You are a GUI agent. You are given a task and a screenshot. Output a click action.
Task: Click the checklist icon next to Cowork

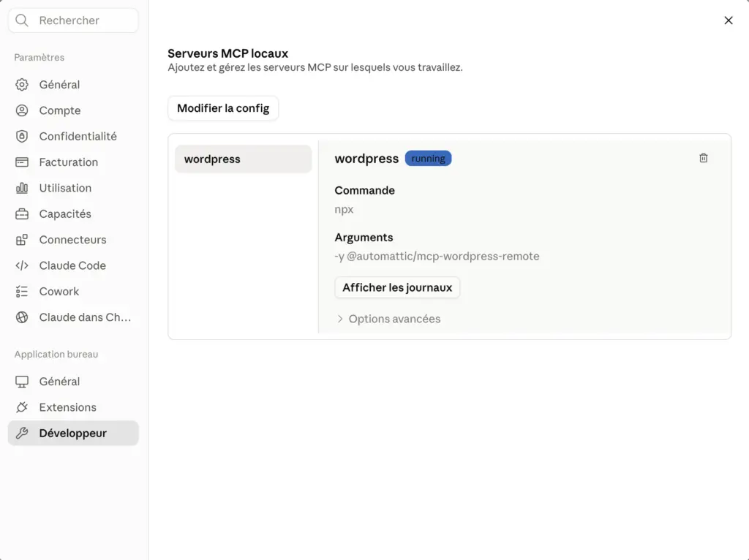click(22, 291)
